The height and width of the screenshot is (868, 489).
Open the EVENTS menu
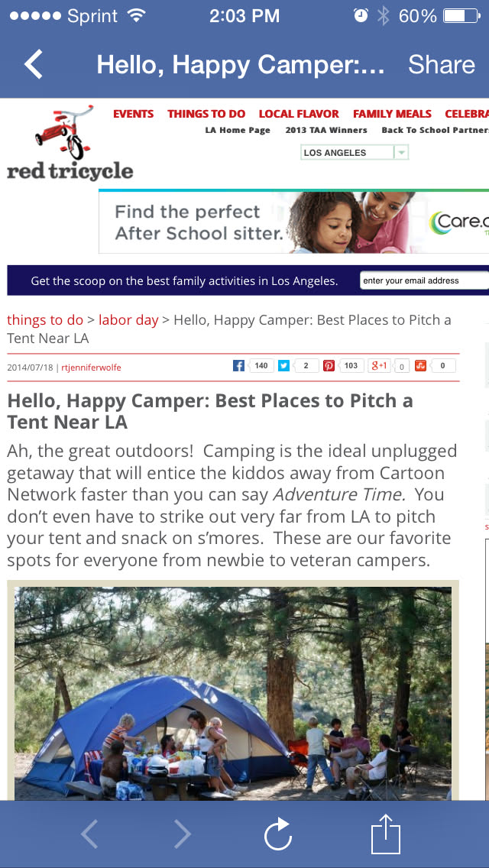tap(133, 114)
